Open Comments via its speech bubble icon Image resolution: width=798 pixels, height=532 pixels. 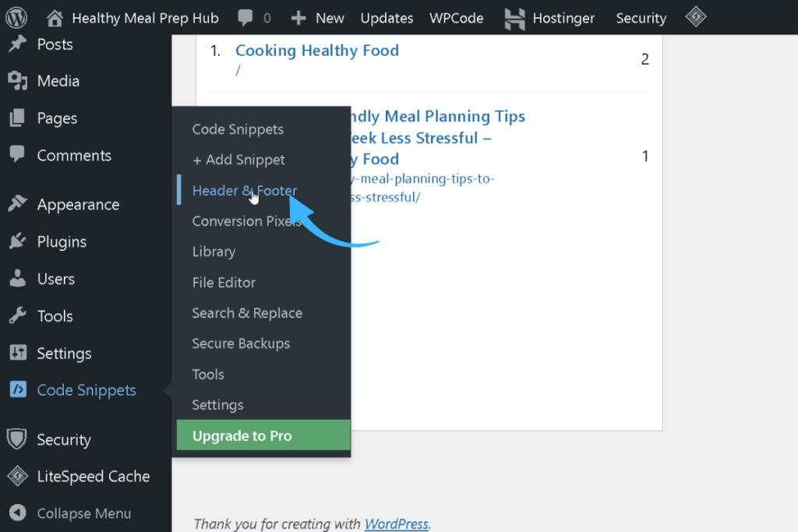coord(17,155)
